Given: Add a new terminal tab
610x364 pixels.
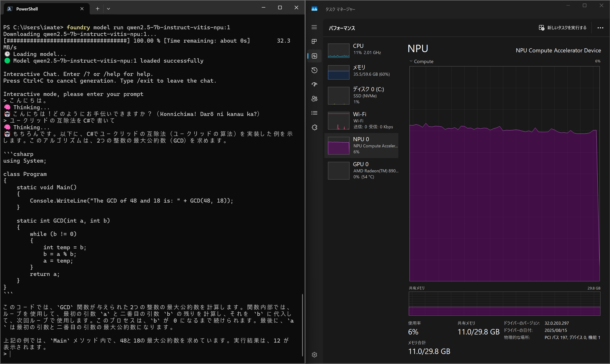Looking at the screenshot, I should click(x=97, y=9).
